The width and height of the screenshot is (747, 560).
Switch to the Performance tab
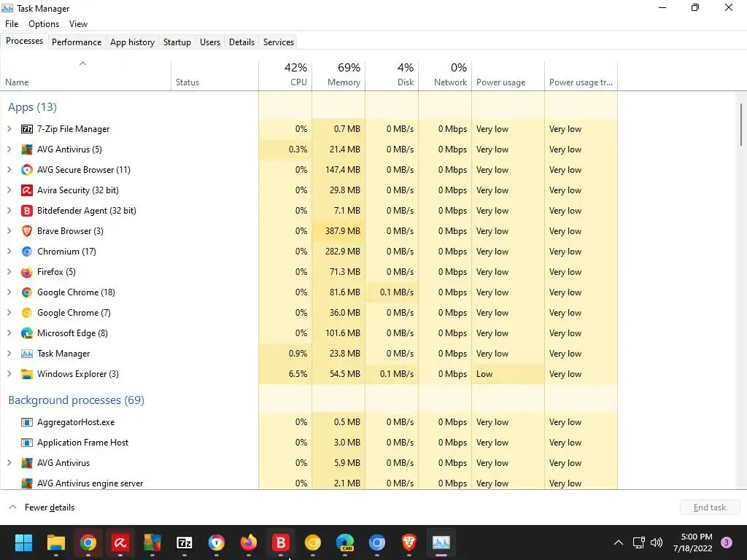[77, 42]
